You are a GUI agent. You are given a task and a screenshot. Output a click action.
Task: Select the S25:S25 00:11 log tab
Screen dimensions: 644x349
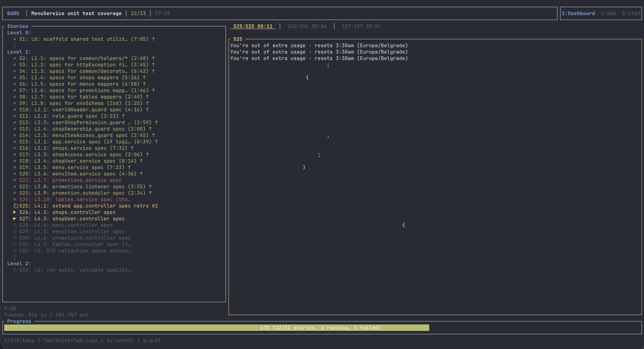253,26
